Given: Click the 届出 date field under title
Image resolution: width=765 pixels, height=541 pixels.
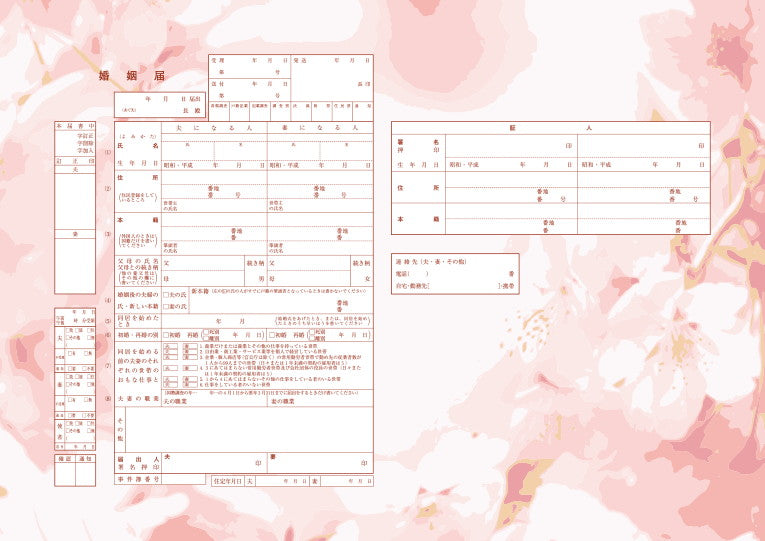Looking at the screenshot, I should pyautogui.click(x=161, y=100).
